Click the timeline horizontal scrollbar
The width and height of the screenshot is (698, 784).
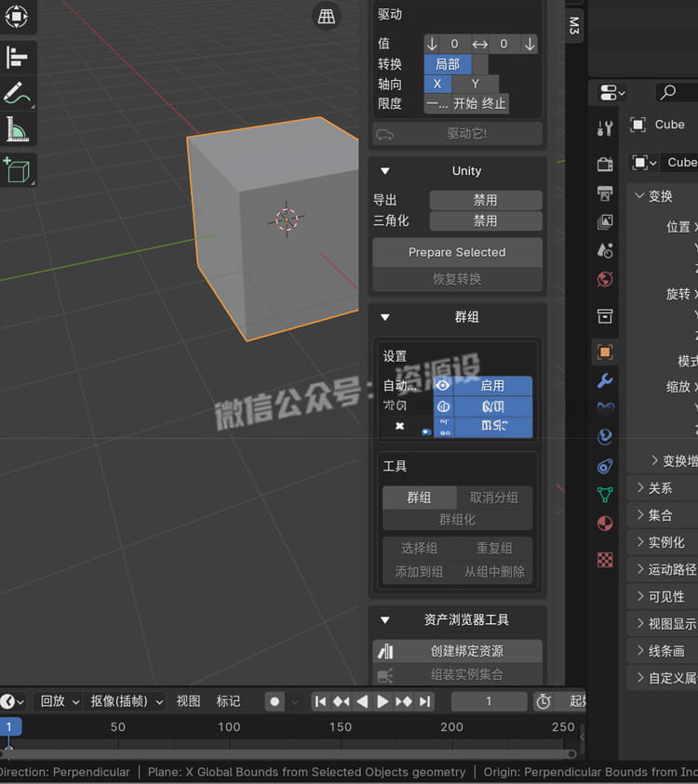pos(288,754)
